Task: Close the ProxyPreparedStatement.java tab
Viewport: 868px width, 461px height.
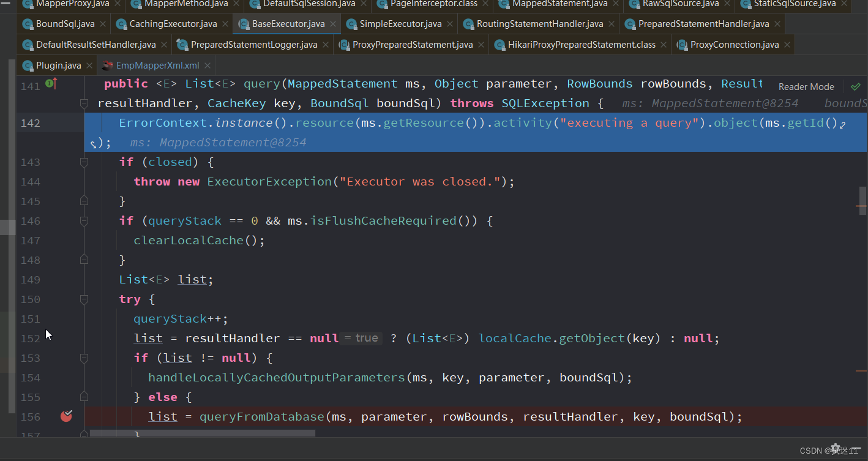Action: tap(482, 45)
